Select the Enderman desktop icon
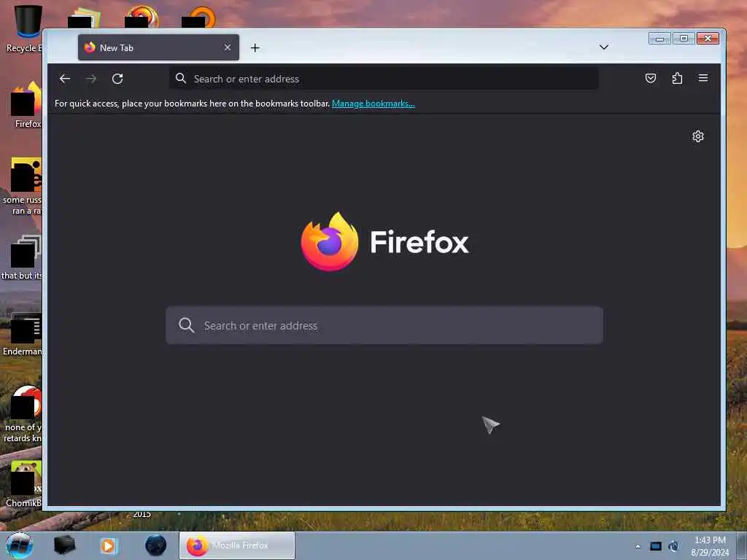The image size is (747, 560). (x=23, y=333)
